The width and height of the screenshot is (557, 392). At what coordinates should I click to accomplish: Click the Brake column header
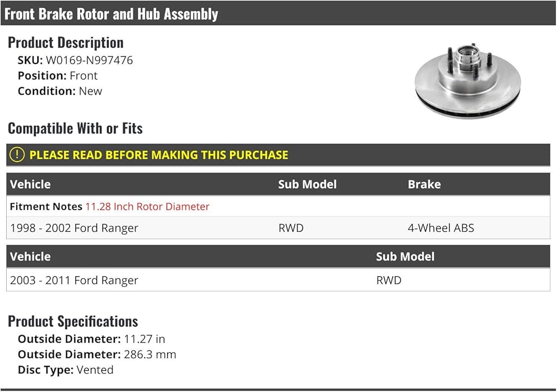[424, 184]
